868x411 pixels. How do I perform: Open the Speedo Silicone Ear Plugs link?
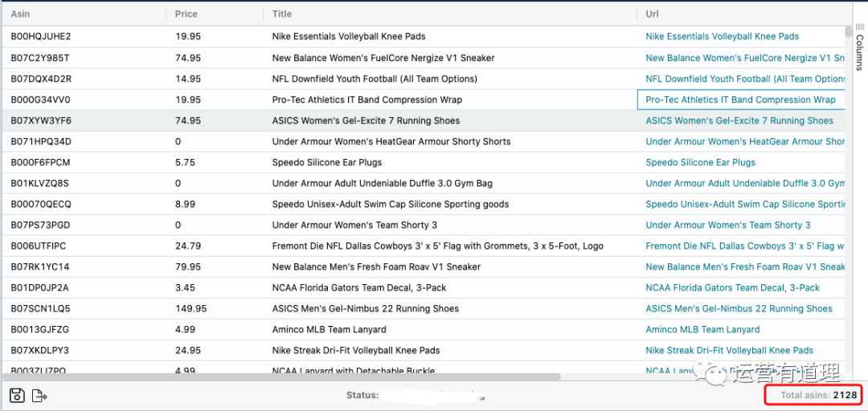[x=700, y=162]
